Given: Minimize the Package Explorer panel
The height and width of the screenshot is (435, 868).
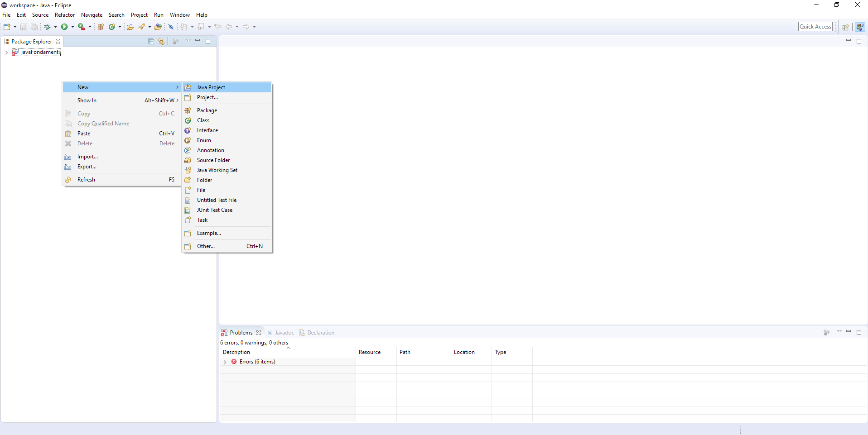Looking at the screenshot, I should click(x=198, y=41).
